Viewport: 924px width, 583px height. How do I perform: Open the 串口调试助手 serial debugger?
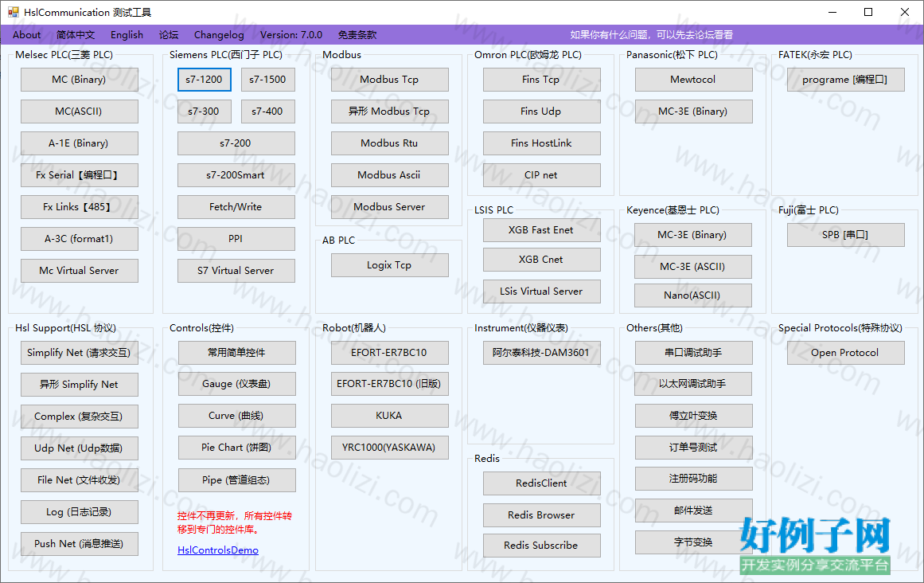pos(693,353)
